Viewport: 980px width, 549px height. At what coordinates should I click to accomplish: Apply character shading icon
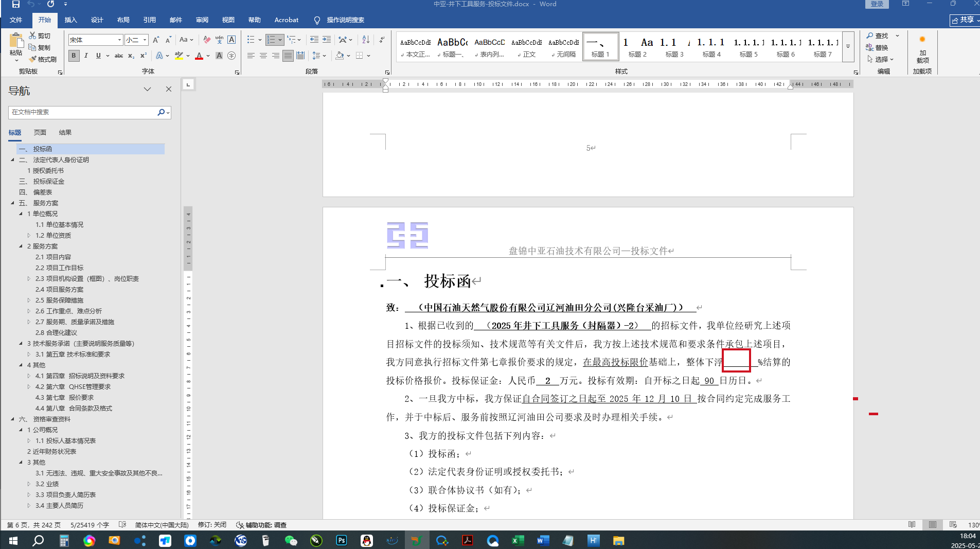219,56
